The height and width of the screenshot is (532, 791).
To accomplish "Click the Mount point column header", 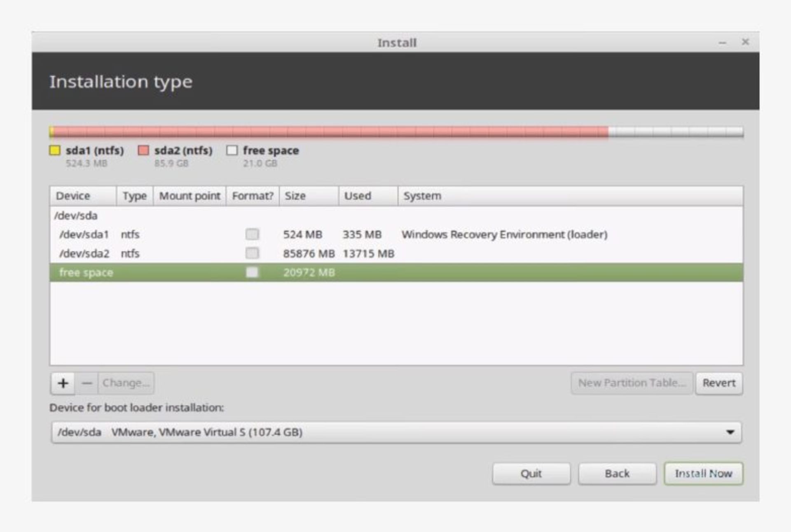I will pos(190,196).
